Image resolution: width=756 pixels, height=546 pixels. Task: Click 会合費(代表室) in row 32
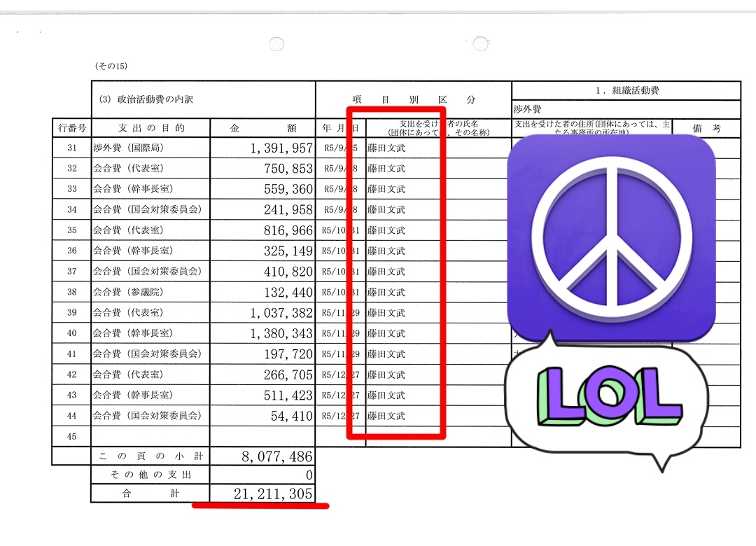129,168
